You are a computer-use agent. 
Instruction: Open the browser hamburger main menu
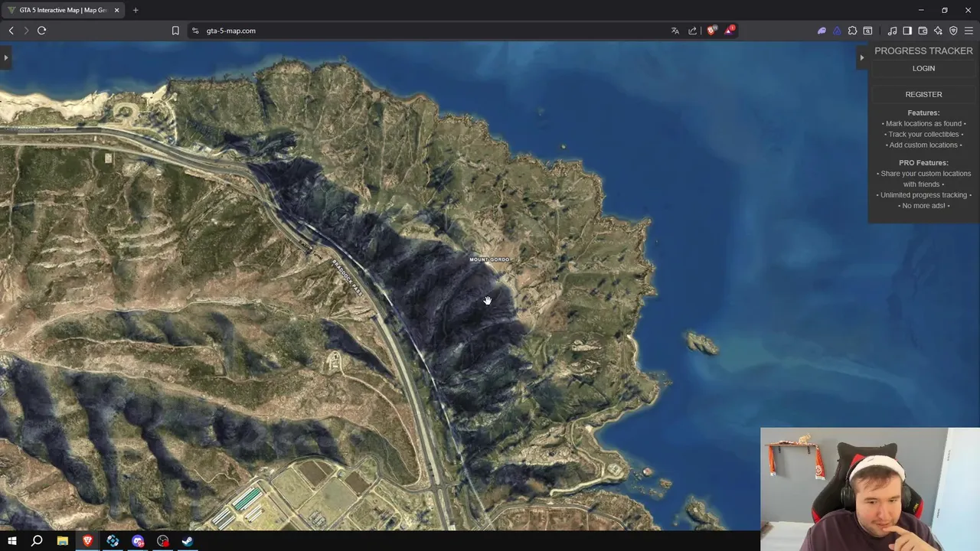pos(969,31)
